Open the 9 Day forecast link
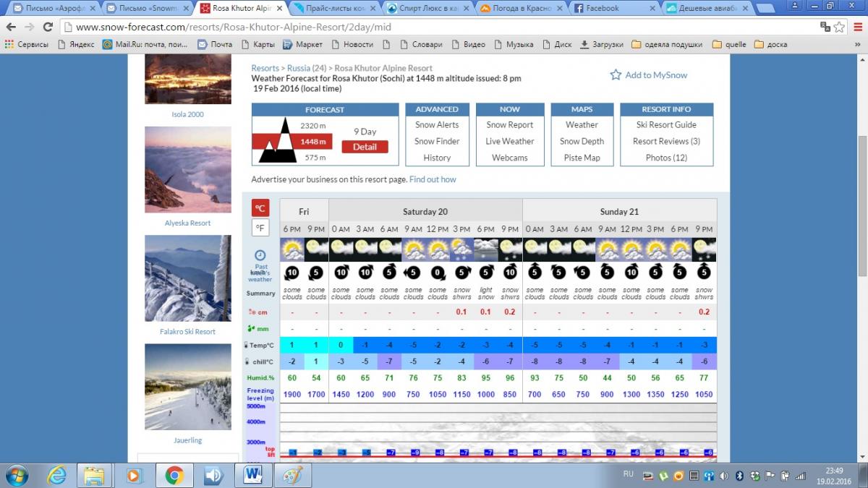The width and height of the screenshot is (868, 488). pyautogui.click(x=365, y=132)
